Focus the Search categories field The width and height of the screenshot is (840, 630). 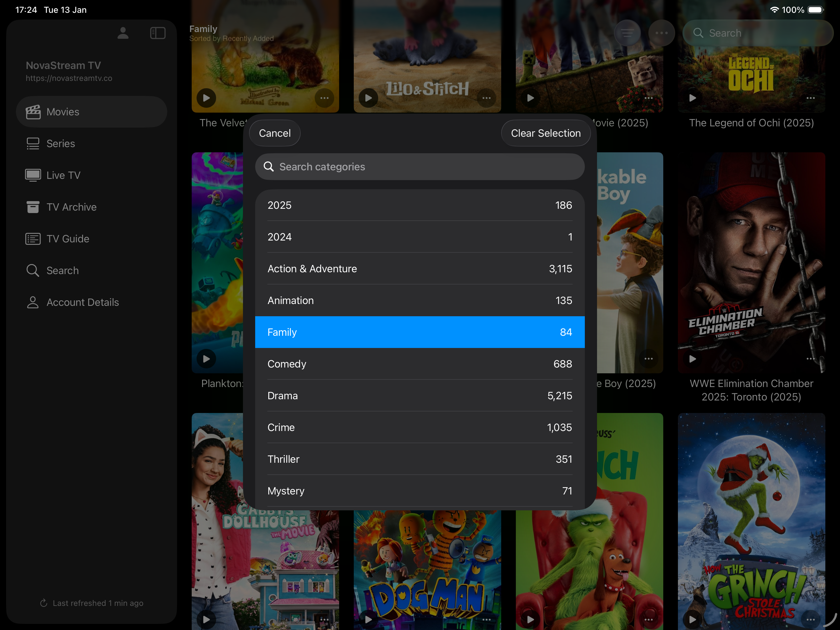420,167
